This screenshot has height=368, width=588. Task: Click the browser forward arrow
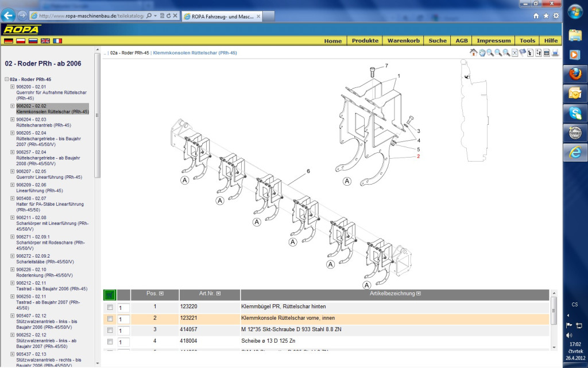pyautogui.click(x=22, y=16)
